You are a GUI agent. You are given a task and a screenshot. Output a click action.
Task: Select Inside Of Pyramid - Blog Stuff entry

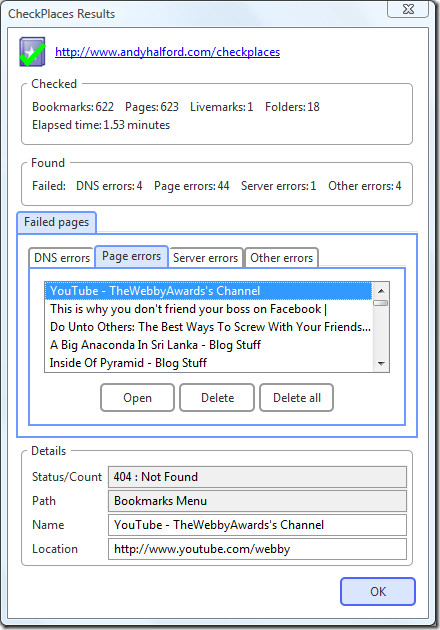tap(209, 363)
